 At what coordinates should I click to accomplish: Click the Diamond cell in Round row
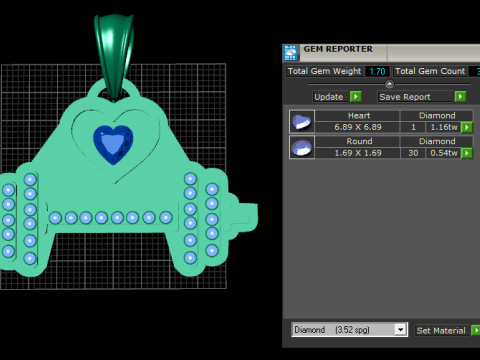[x=437, y=141]
